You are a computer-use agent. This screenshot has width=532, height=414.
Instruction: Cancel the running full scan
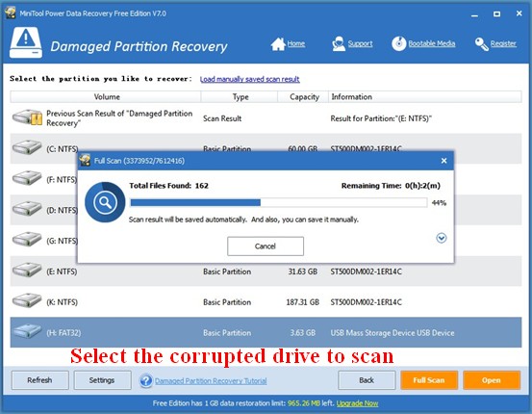point(266,246)
